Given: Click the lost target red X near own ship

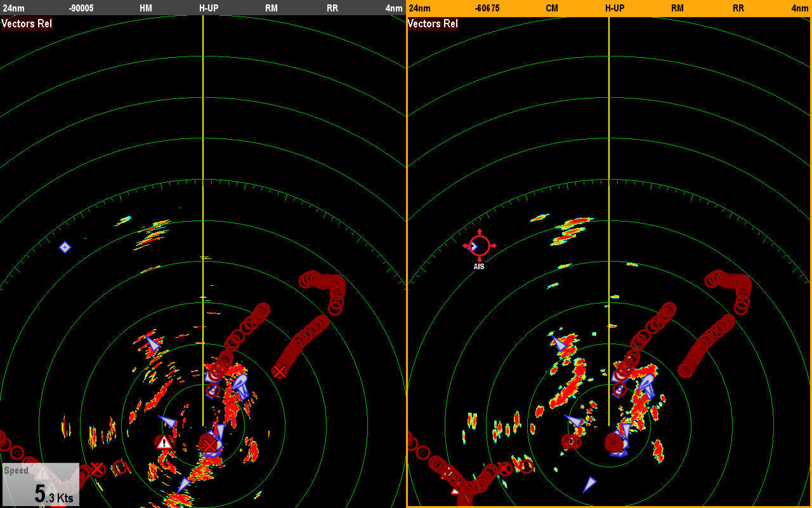Looking at the screenshot, I should pyautogui.click(x=210, y=445).
